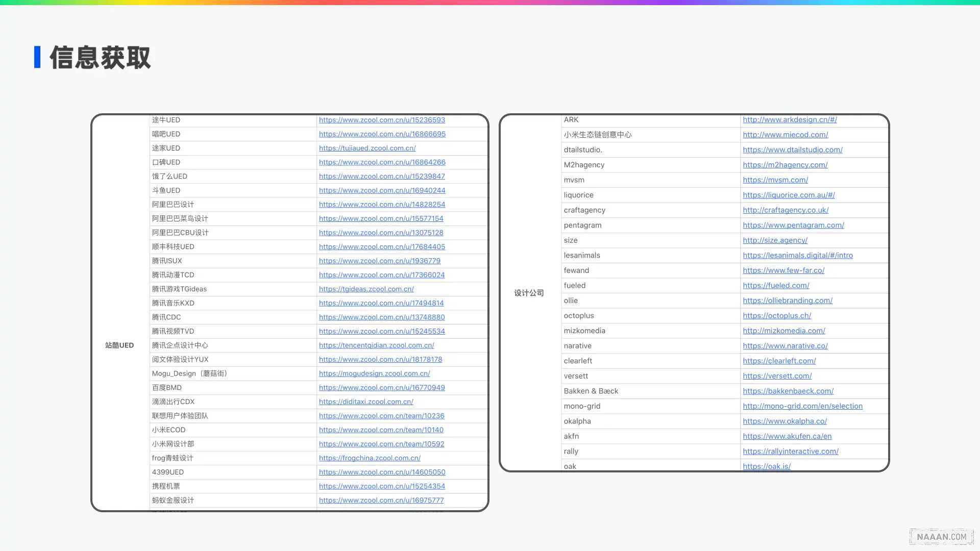Follow the tencentqidian.zcool.com.cn link

(376, 345)
